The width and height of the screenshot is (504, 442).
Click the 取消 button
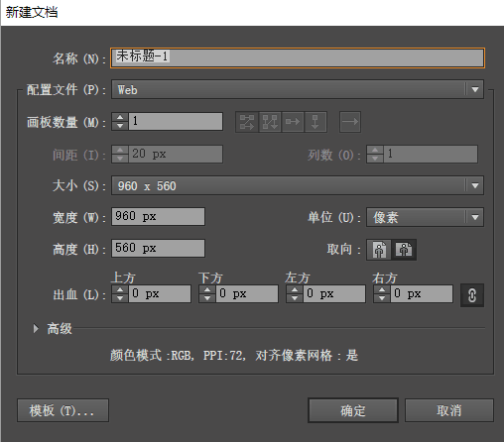click(x=449, y=410)
